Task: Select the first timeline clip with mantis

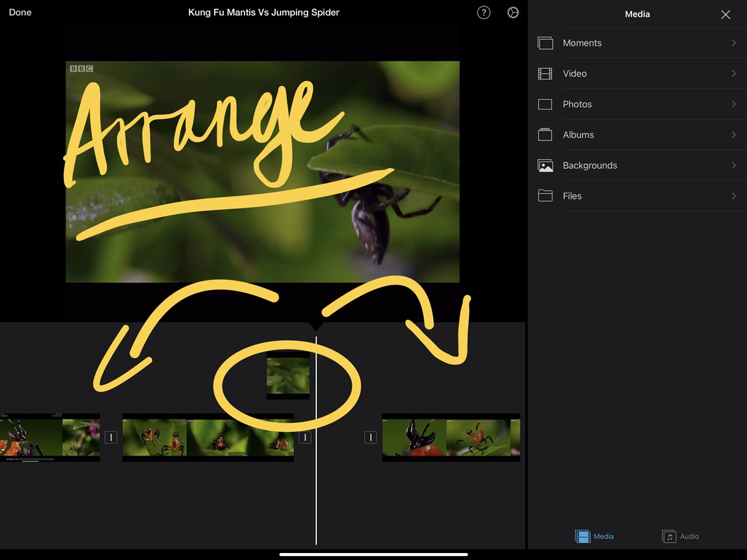Action: [50, 437]
